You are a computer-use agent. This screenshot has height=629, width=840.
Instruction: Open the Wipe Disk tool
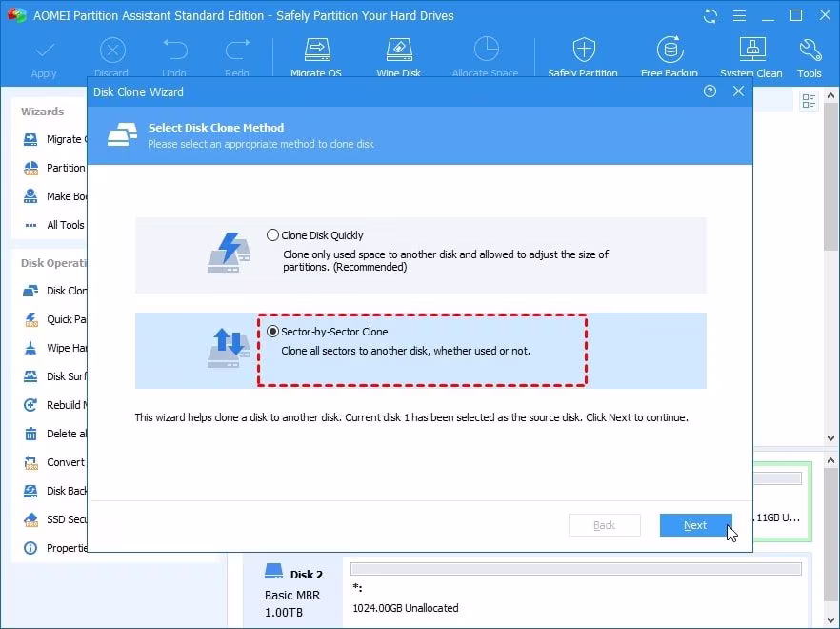[398, 59]
